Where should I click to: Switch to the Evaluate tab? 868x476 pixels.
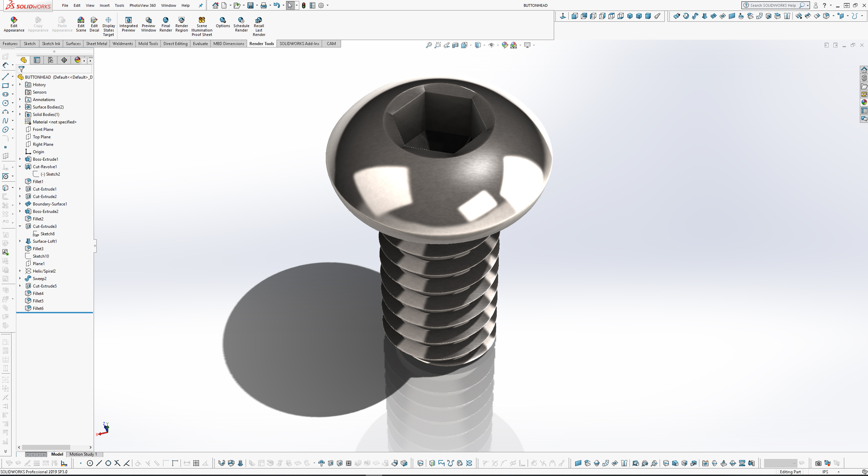[200, 43]
